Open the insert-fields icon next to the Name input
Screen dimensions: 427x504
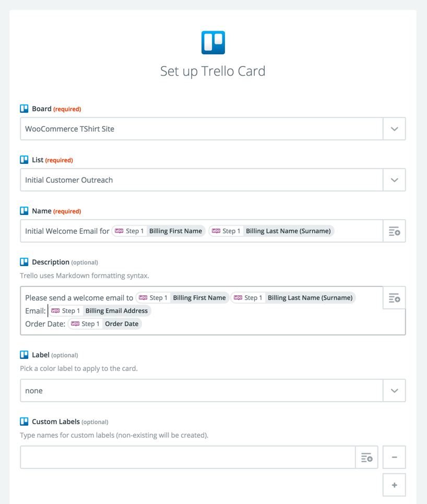coord(395,231)
